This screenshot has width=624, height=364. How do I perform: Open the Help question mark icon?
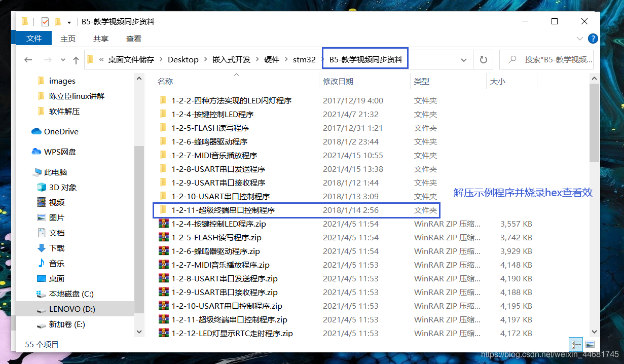(592, 39)
